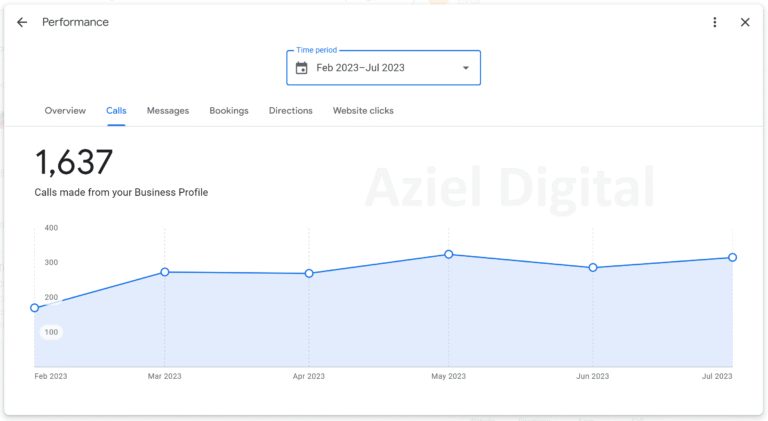The image size is (768, 421).
Task: Switch to the Overview tab
Action: pos(65,111)
